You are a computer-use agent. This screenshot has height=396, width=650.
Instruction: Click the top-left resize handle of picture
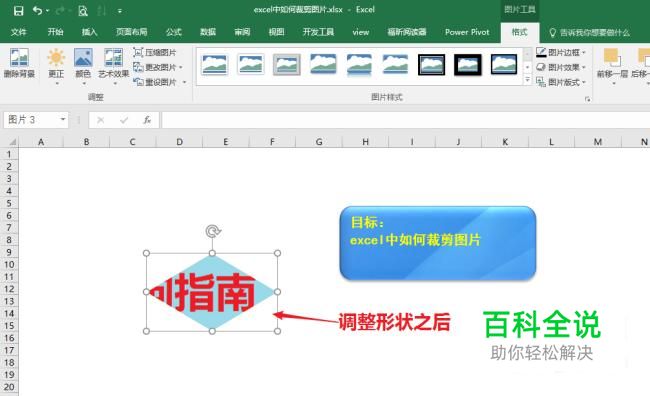[x=146, y=253]
